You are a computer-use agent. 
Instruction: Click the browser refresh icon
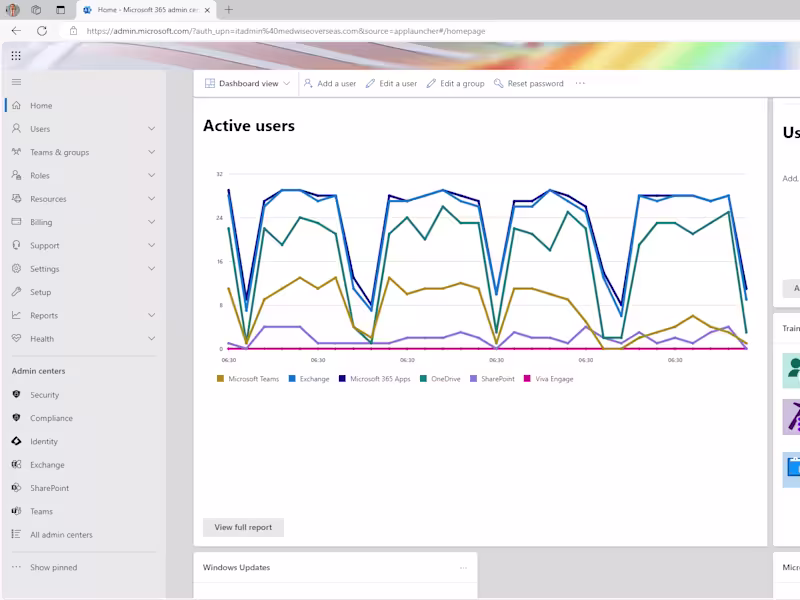(x=42, y=31)
